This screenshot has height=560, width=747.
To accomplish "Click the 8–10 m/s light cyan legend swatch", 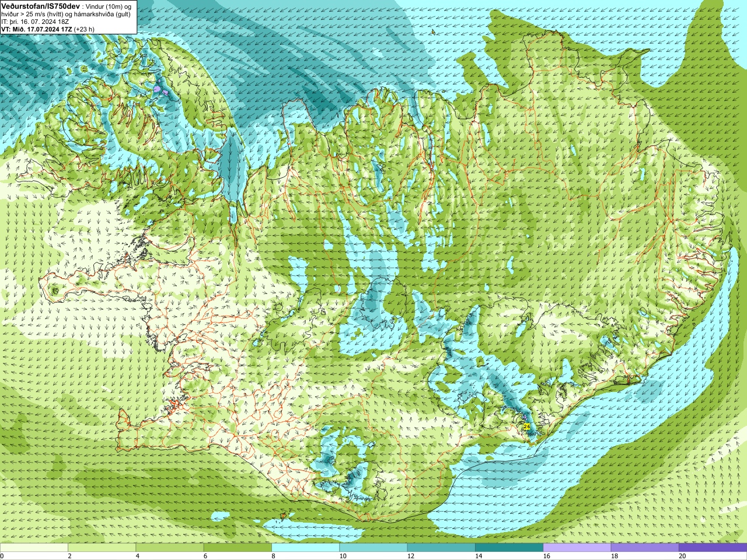I will [x=305, y=548].
